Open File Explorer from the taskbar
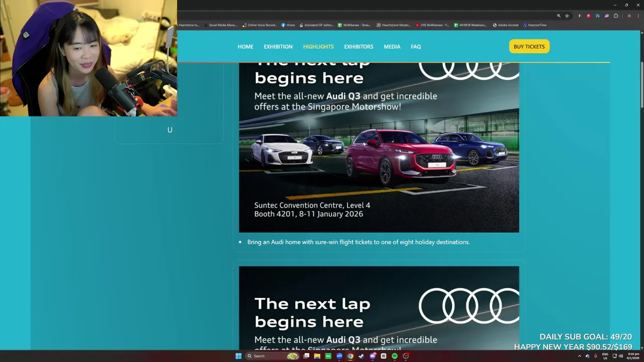644x362 pixels. point(317,356)
